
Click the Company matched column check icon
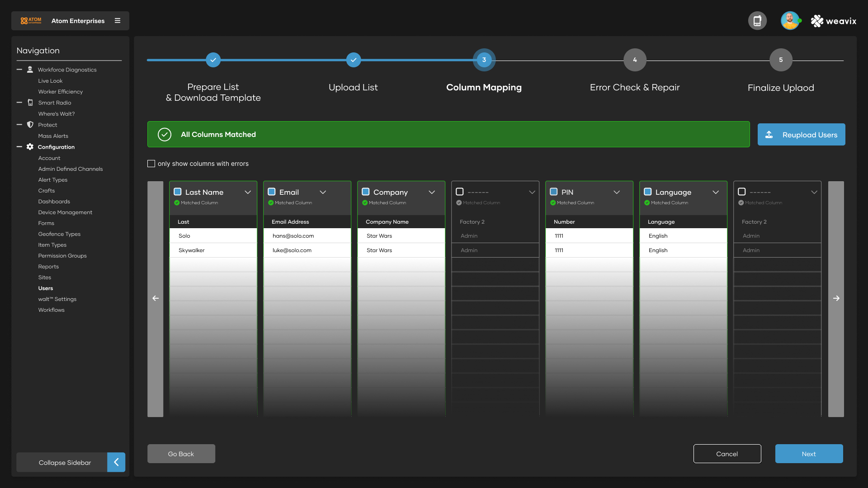[x=365, y=203]
